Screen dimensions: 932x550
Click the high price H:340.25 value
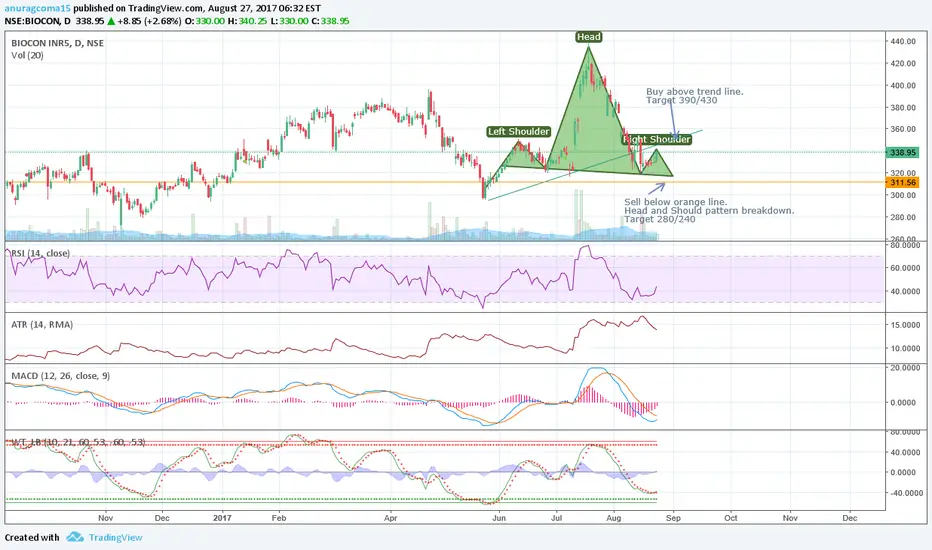click(248, 21)
